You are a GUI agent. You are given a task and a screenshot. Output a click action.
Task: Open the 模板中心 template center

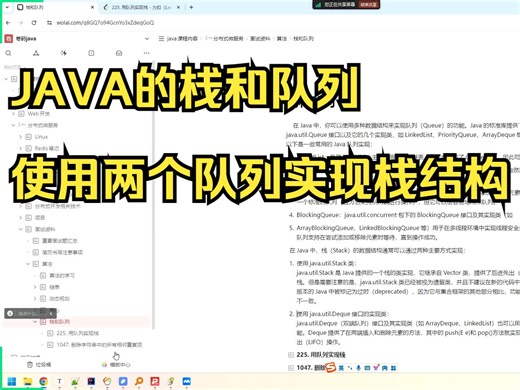pos(116,365)
